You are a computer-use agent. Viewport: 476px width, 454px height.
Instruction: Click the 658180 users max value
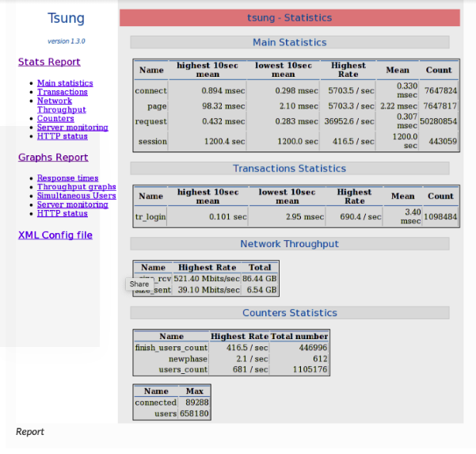[194, 414]
